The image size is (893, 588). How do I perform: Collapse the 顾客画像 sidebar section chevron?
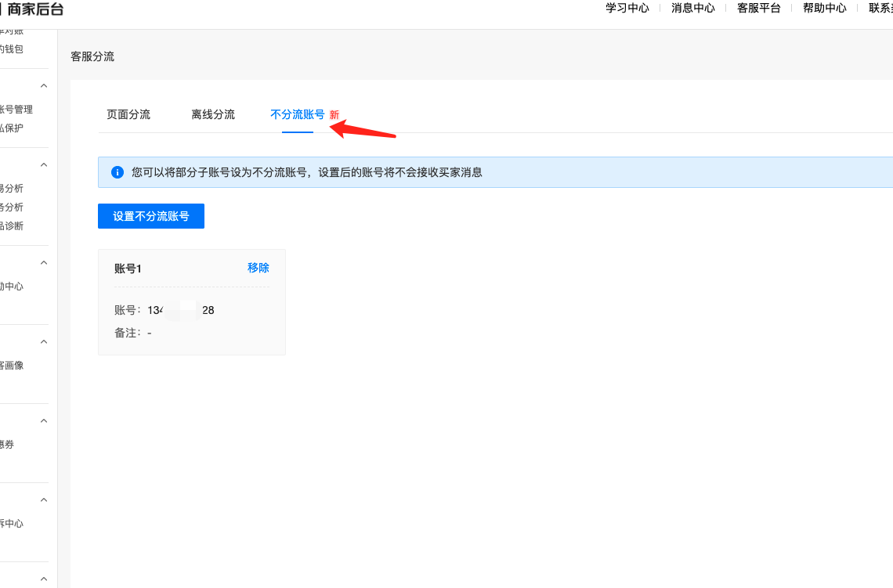pyautogui.click(x=44, y=341)
